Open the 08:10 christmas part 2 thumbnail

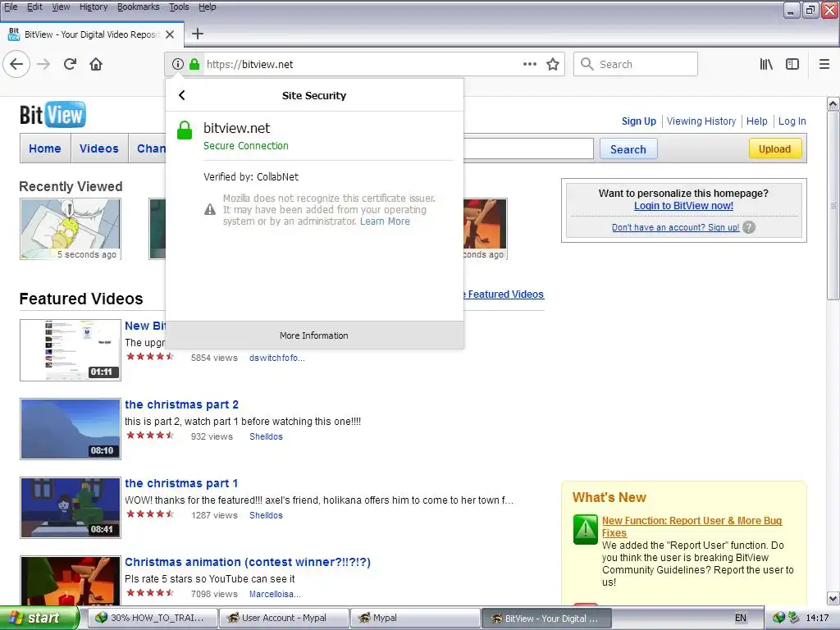point(71,428)
